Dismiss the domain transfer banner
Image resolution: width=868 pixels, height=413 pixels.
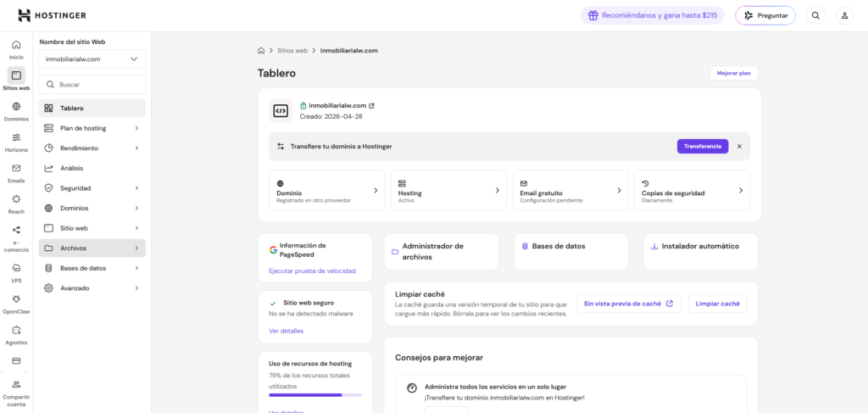[739, 146]
